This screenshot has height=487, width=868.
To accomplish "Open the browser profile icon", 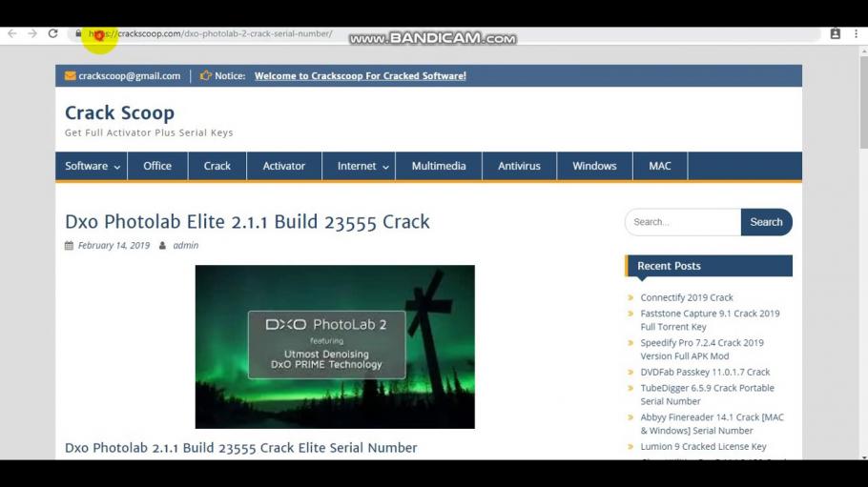I will [836, 33].
